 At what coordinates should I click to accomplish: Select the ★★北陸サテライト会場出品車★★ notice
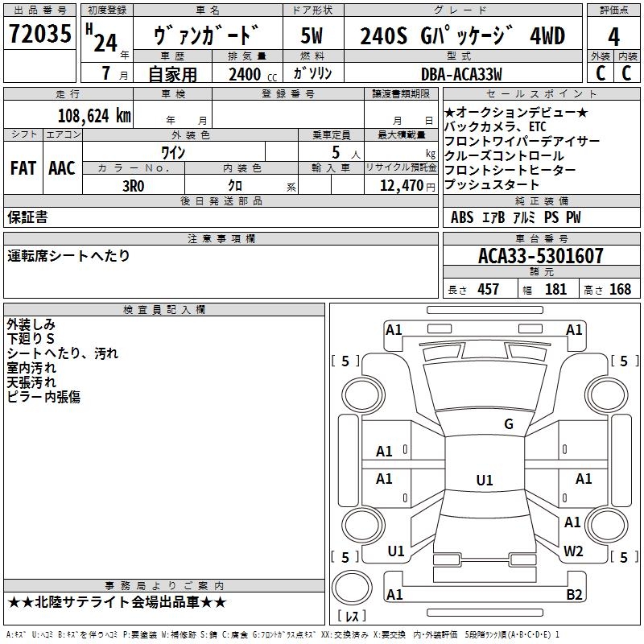117,602
